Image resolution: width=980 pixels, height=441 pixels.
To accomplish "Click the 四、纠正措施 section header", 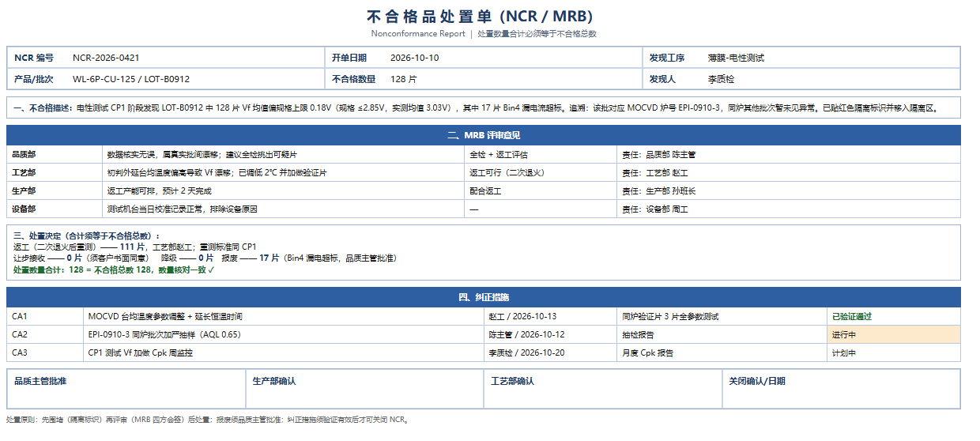I will pyautogui.click(x=484, y=297).
